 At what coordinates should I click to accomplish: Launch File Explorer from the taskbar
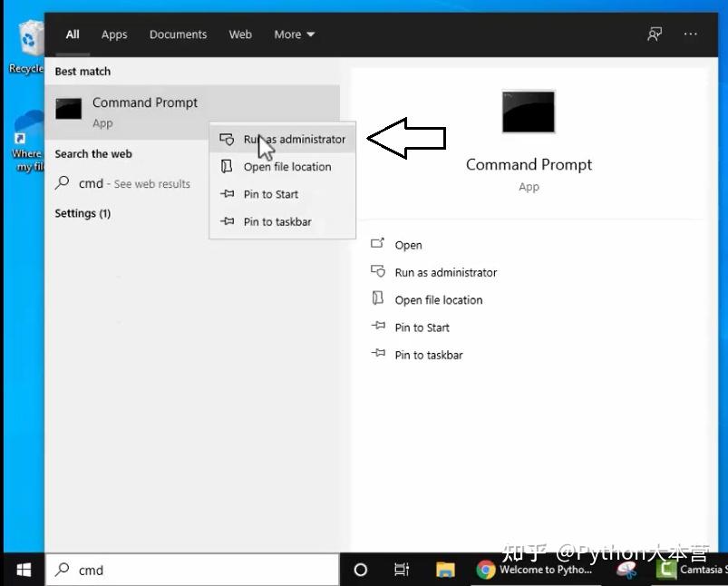[x=443, y=569]
